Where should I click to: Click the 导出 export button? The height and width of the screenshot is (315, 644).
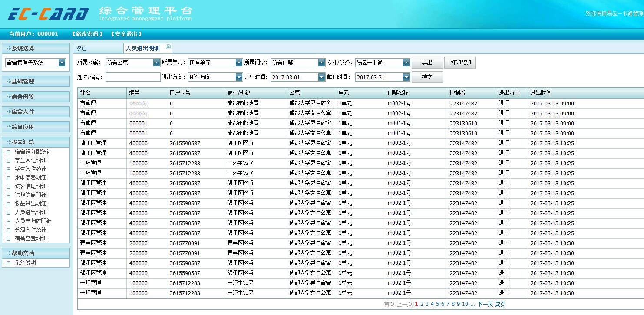pos(427,62)
